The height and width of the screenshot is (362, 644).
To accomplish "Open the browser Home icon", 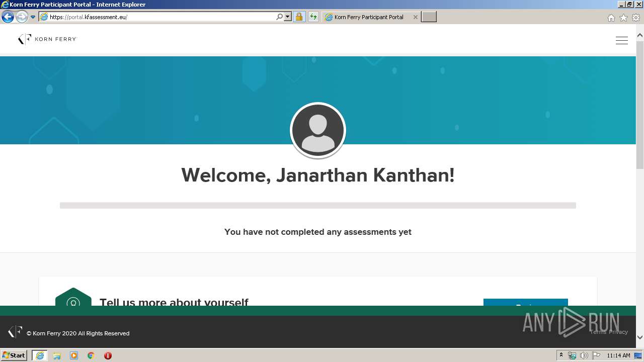I will (x=611, y=18).
